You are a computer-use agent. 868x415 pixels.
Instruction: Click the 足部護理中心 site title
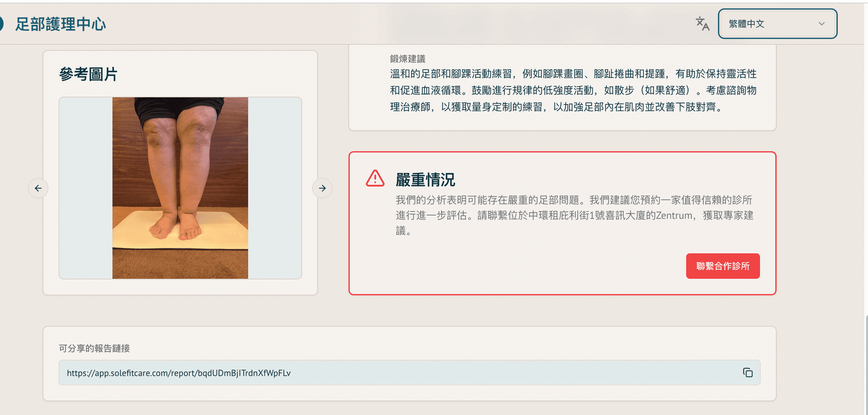61,24
